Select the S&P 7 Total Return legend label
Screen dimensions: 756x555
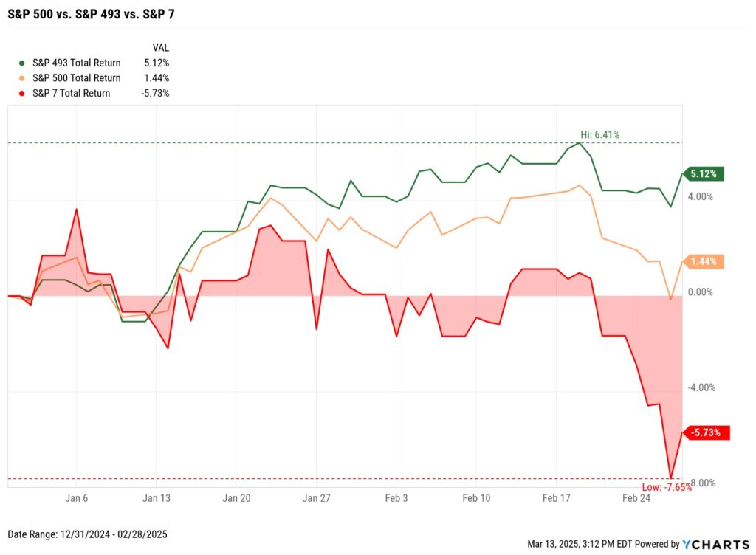pos(72,94)
